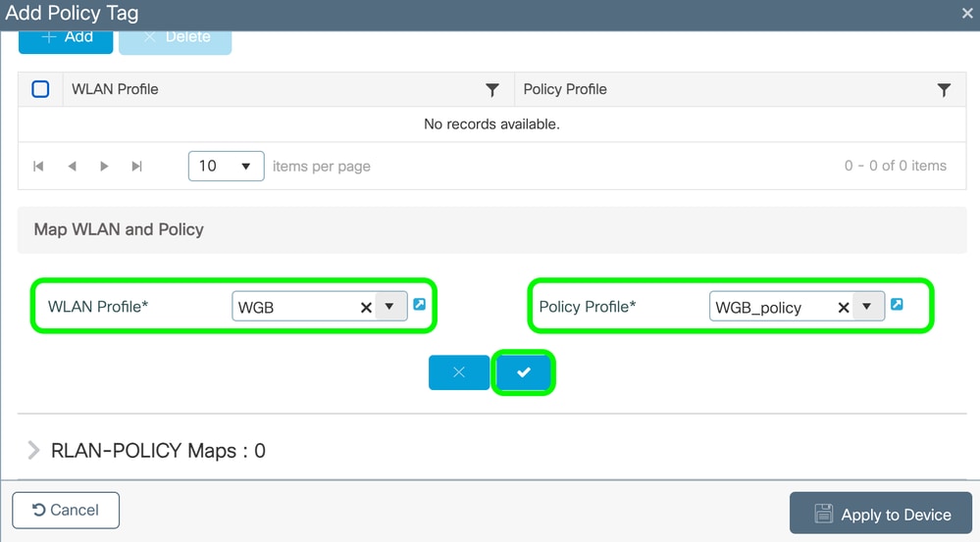Screen dimensions: 980x542
Task: Discard mapping with the X button
Action: 459,372
